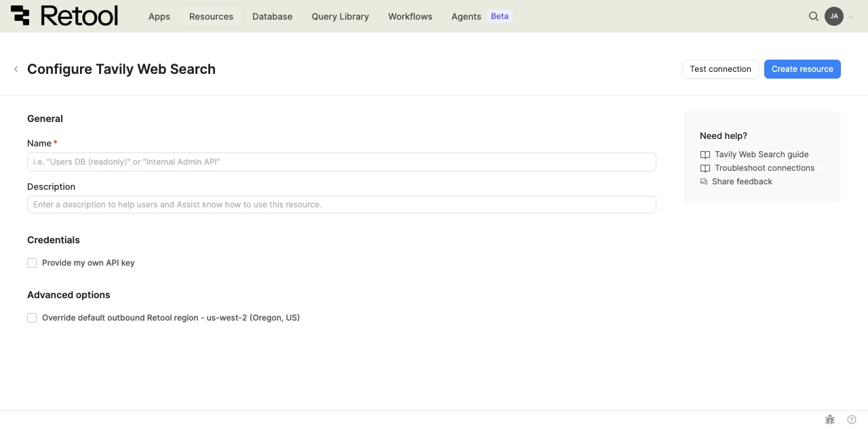Navigate to Workflows
The height and width of the screenshot is (429, 868).
click(x=410, y=16)
